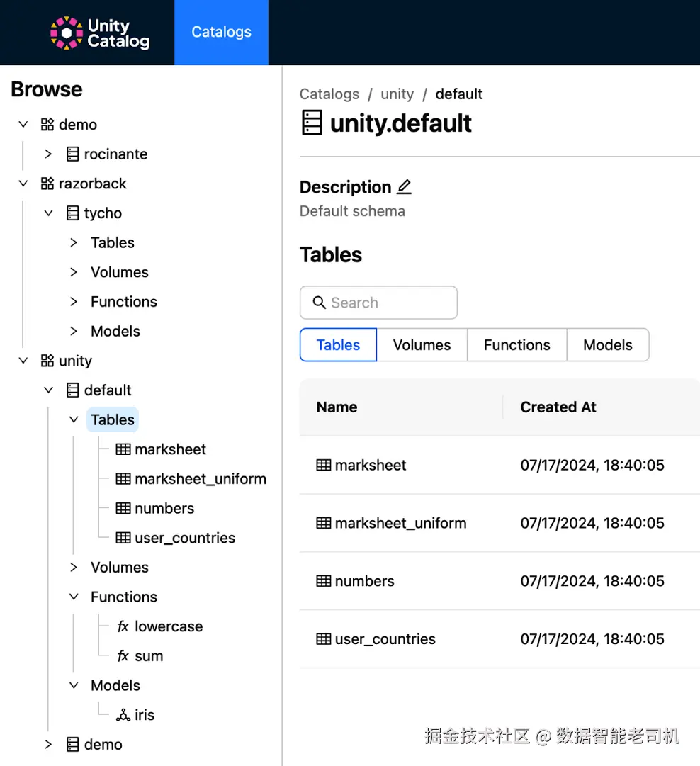
Task: Collapse the Models node under default
Action: tap(74, 685)
